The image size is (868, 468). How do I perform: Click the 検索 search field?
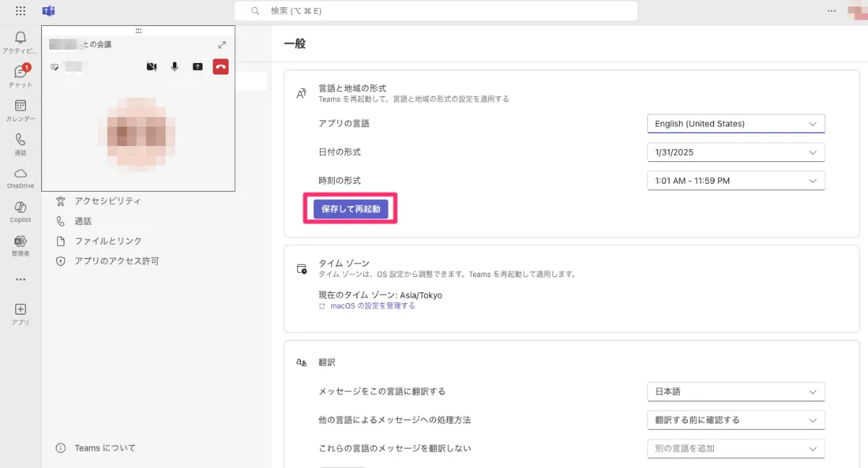(434, 11)
